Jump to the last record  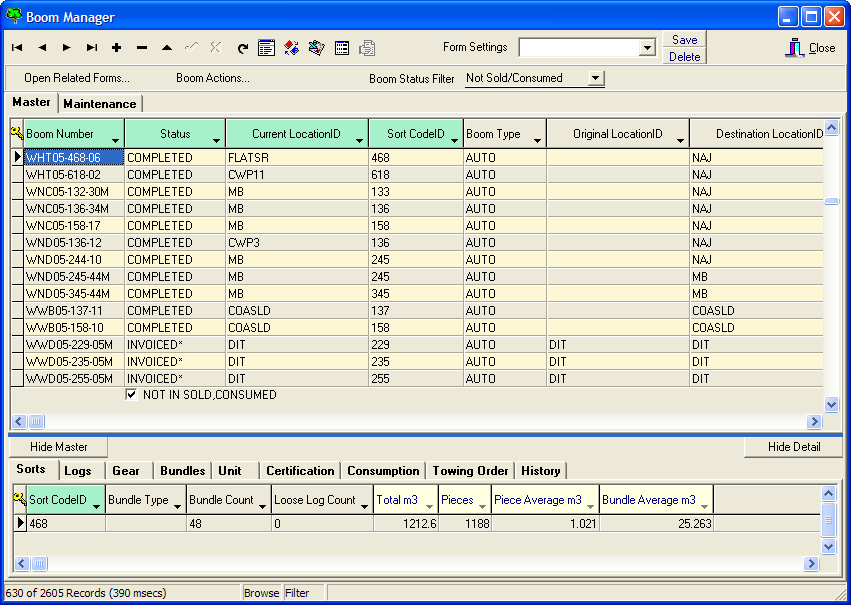(x=92, y=47)
